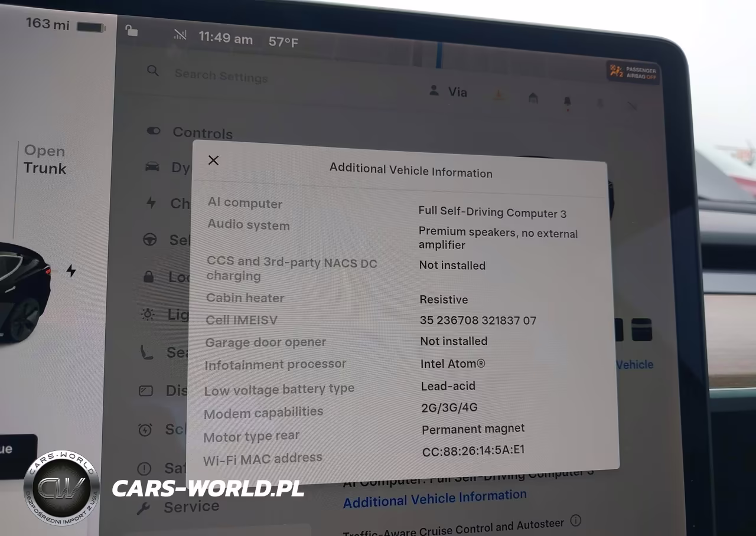
Task: Tap the 57°F outside temperature
Action: 283,42
